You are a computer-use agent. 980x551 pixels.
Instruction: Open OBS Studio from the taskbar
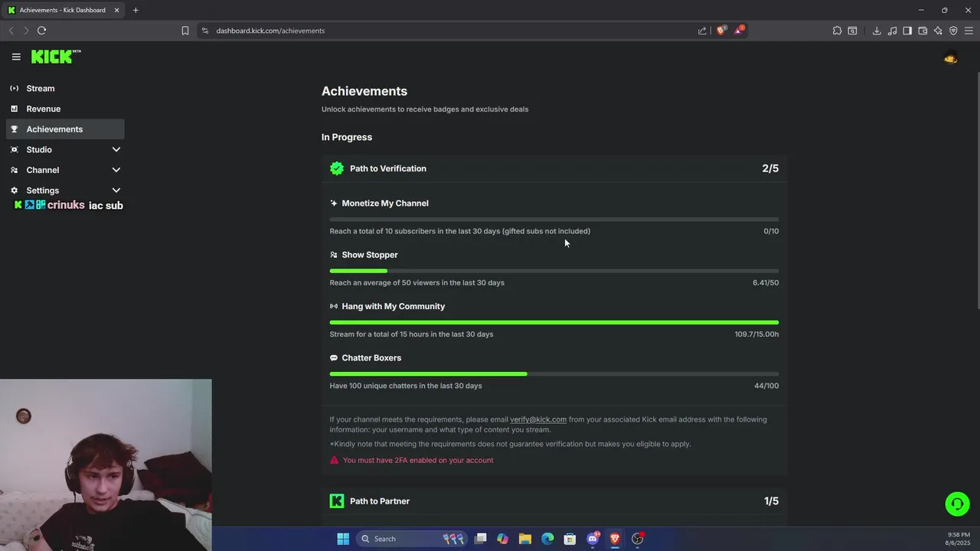[x=637, y=539]
